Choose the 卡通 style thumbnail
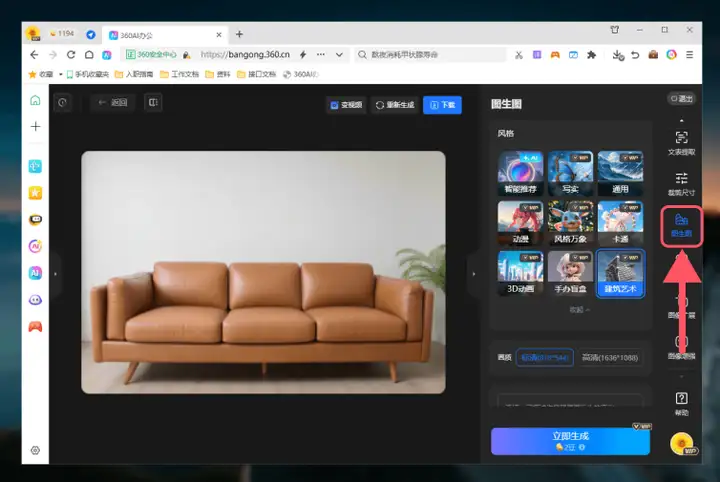720x482 pixels. (x=620, y=223)
